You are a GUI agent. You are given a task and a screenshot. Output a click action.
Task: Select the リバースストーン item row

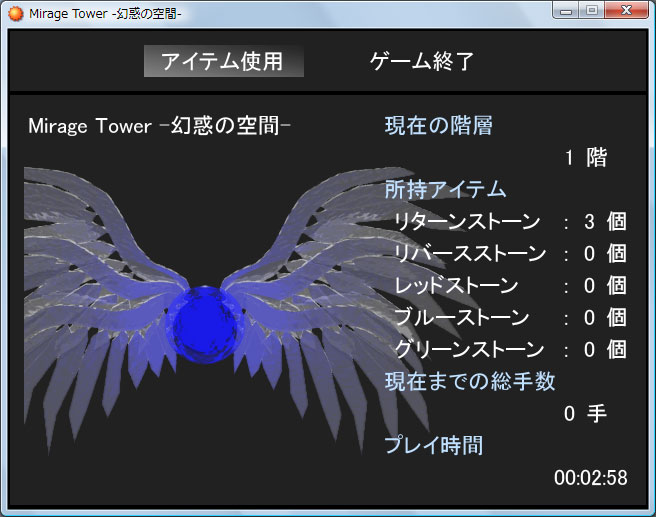(510, 253)
